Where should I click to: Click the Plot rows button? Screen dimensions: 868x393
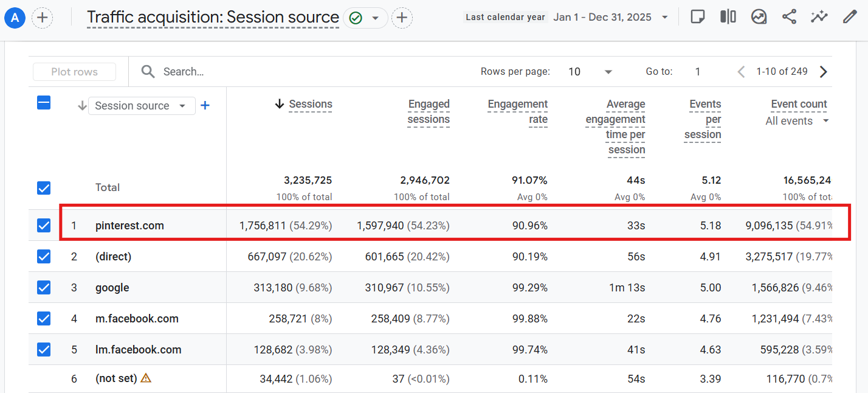(x=74, y=72)
